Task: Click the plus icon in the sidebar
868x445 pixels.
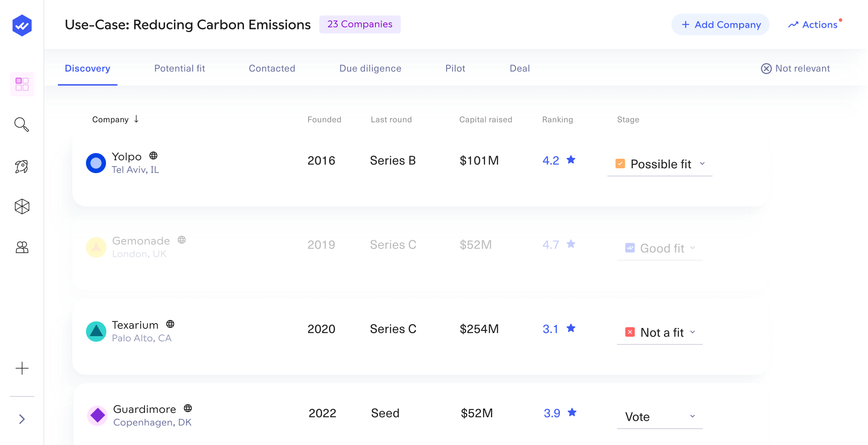Action: (x=22, y=368)
